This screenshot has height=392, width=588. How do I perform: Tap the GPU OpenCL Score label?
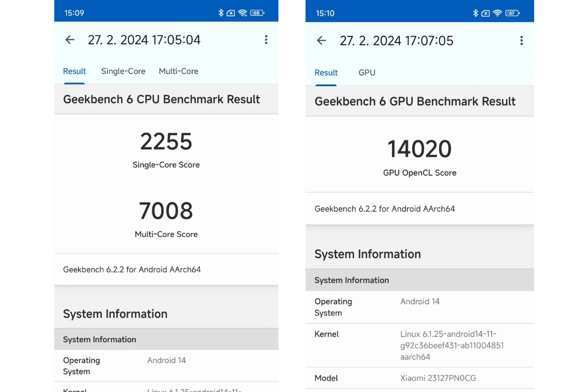tap(419, 173)
